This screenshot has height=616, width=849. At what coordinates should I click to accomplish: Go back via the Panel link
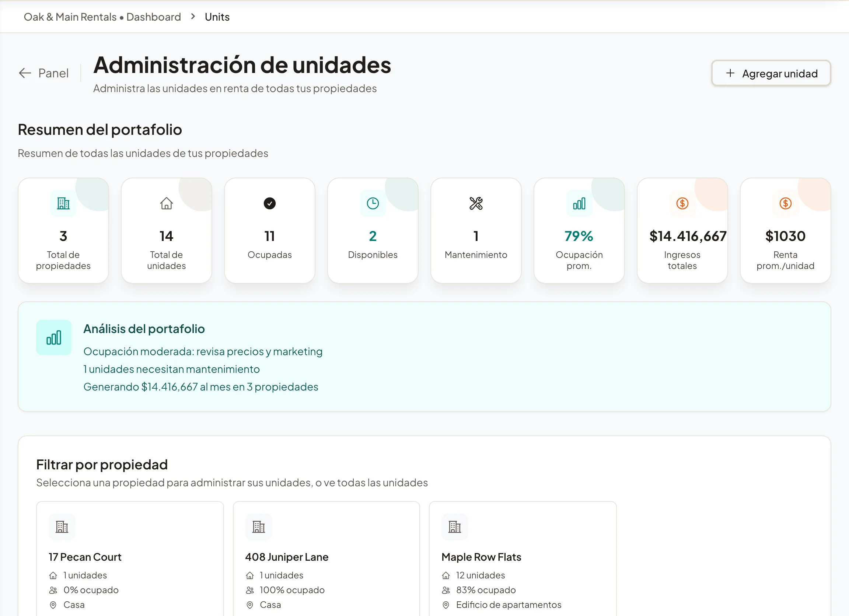click(x=44, y=73)
